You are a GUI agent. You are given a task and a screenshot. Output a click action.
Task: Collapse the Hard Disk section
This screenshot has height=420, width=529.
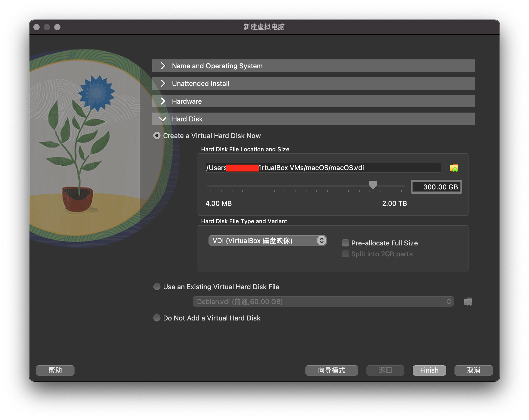pos(313,119)
